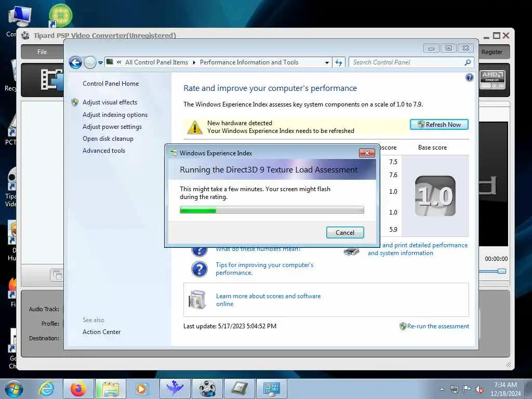Show hidden tray icons arrow
Image resolution: width=532 pixels, height=399 pixels.
tap(442, 389)
